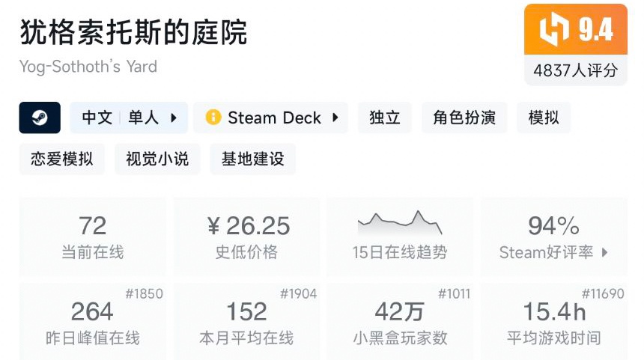Open the 史低价格 ¥26.25 card

(247, 237)
